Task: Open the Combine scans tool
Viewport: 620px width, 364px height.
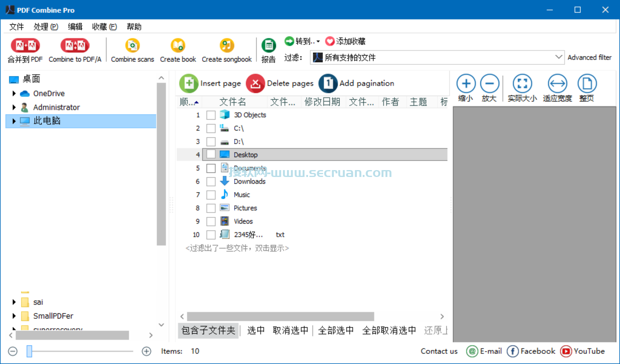Action: tap(132, 46)
